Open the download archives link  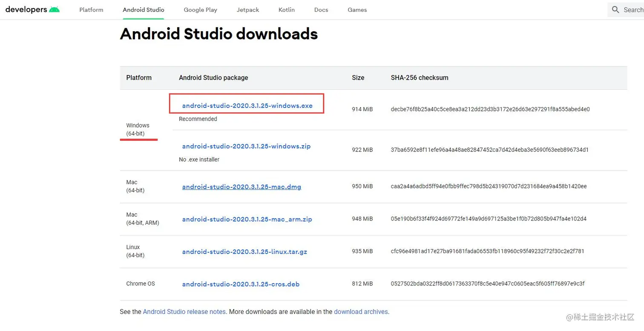coord(361,312)
